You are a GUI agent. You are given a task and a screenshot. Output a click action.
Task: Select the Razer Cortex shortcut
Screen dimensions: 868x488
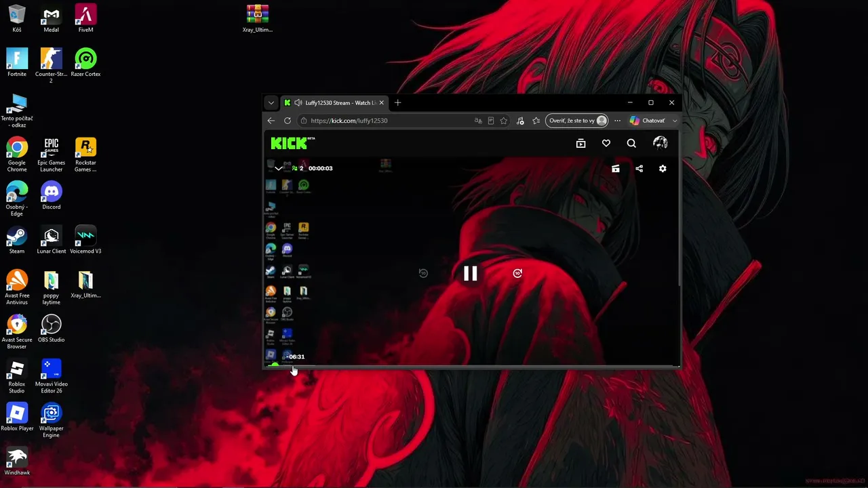[85, 63]
